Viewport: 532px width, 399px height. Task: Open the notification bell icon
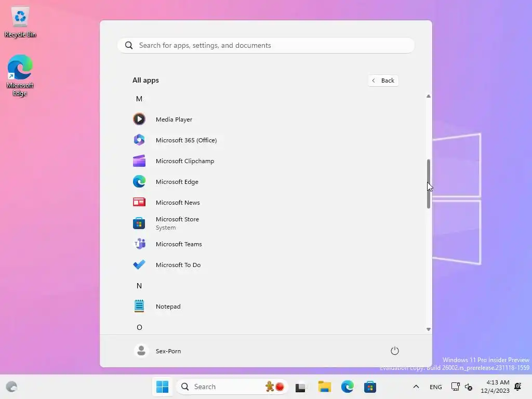pyautogui.click(x=518, y=387)
